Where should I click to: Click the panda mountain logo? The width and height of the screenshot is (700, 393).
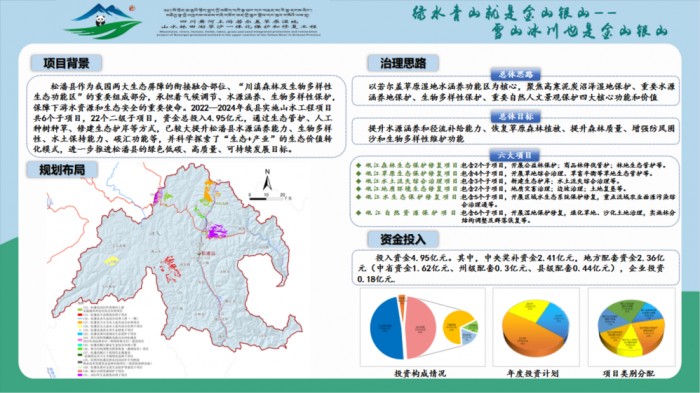103,21
